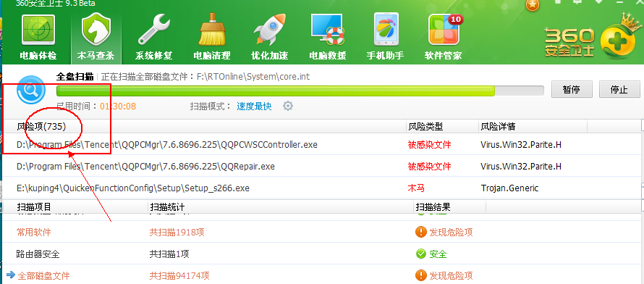The width and height of the screenshot is (644, 284).
Task: Open the 电脑清理 broom icon
Action: click(212, 29)
